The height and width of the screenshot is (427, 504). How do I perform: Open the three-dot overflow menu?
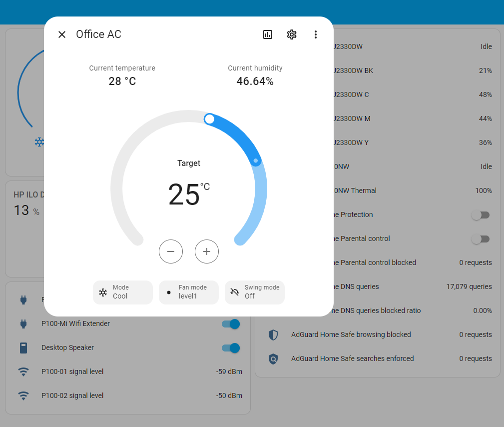(315, 34)
